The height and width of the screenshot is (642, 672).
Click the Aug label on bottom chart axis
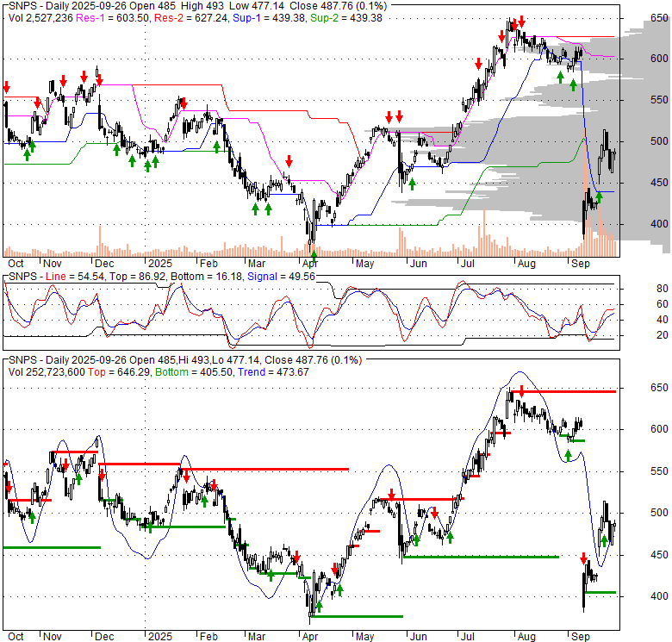[x=526, y=637]
